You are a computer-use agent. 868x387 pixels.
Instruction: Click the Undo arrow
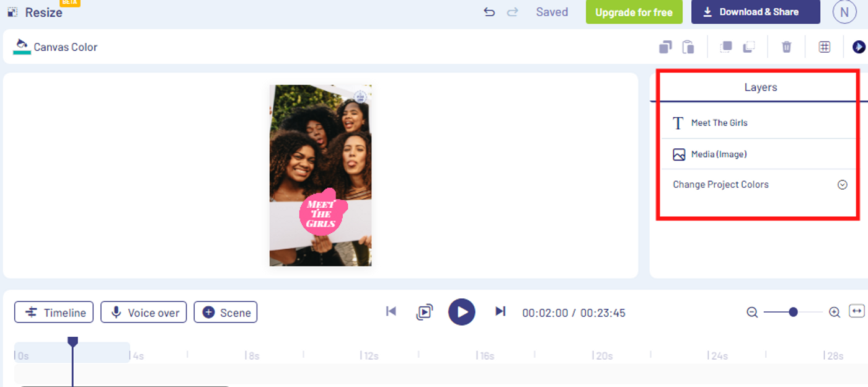489,12
